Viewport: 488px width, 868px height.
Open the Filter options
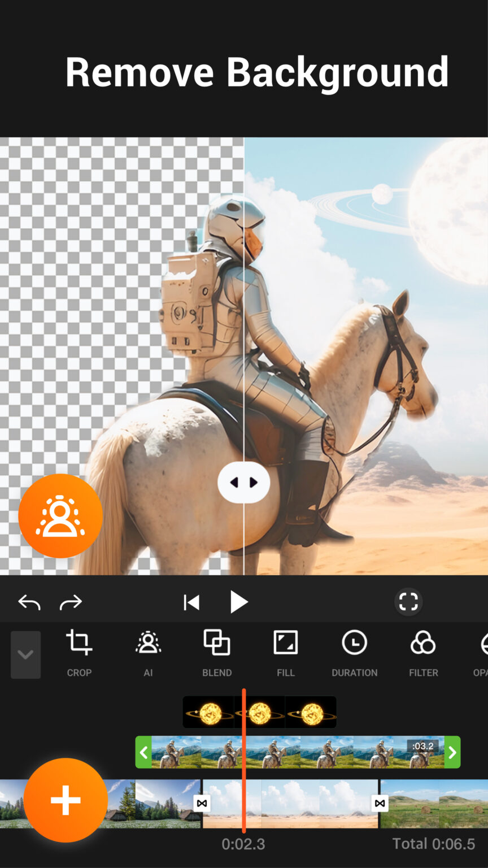[423, 654]
